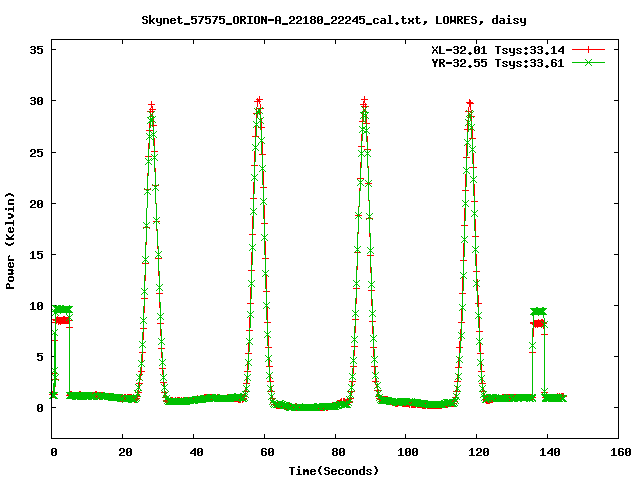Click the Power (Kelvin) y-axis label

click(x=10, y=241)
